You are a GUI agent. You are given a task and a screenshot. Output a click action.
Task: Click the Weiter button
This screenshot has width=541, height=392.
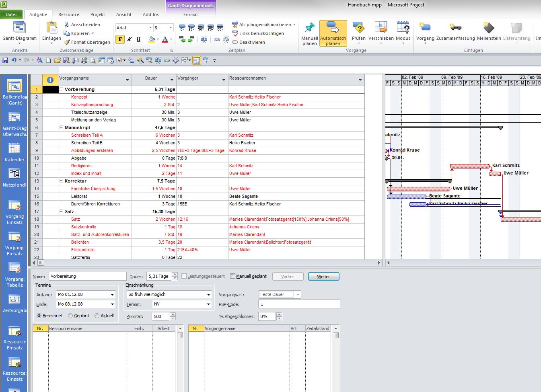pos(323,277)
